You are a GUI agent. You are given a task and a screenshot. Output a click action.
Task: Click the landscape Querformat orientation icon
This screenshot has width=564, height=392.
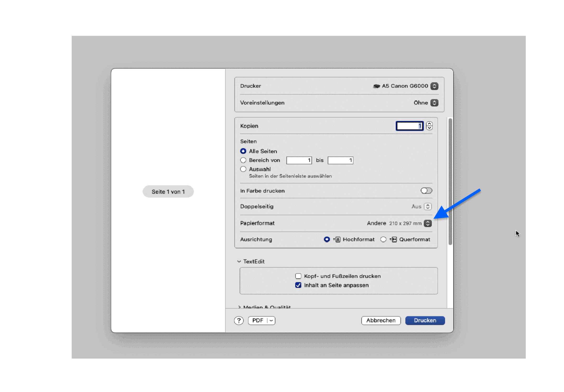tap(394, 240)
